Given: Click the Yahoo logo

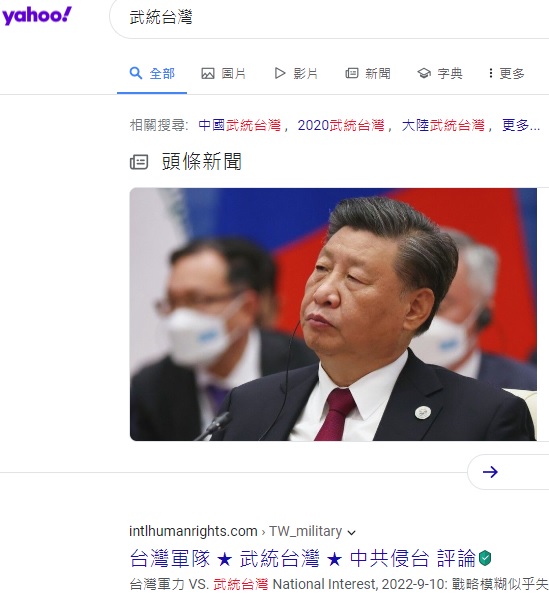Looking at the screenshot, I should pyautogui.click(x=37, y=16).
